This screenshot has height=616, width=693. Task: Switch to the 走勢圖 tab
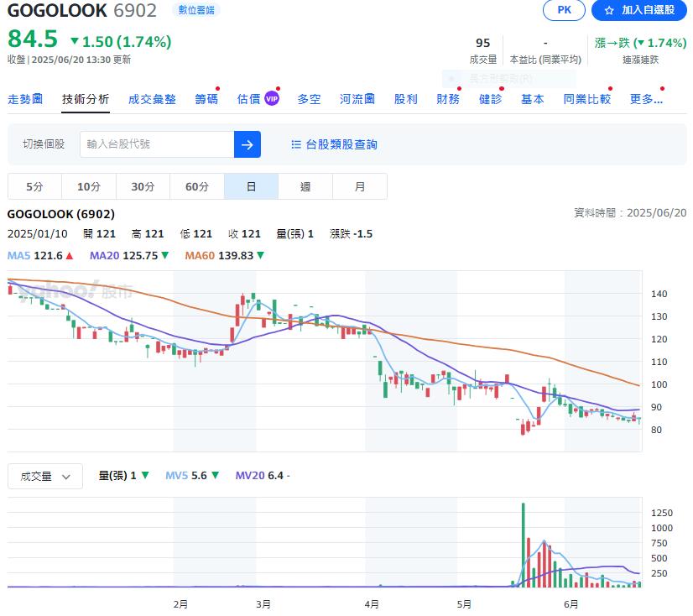pyautogui.click(x=25, y=99)
